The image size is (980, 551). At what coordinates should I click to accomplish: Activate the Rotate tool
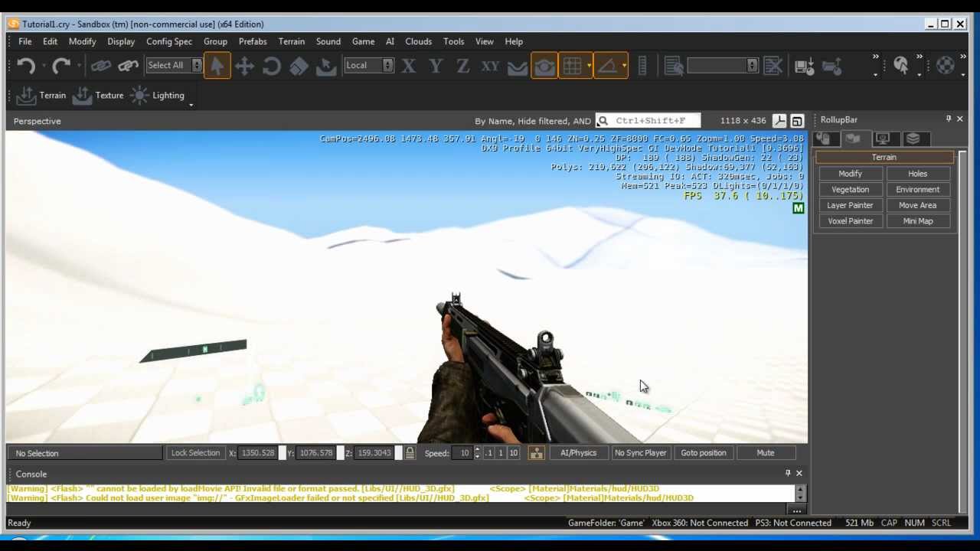point(272,66)
